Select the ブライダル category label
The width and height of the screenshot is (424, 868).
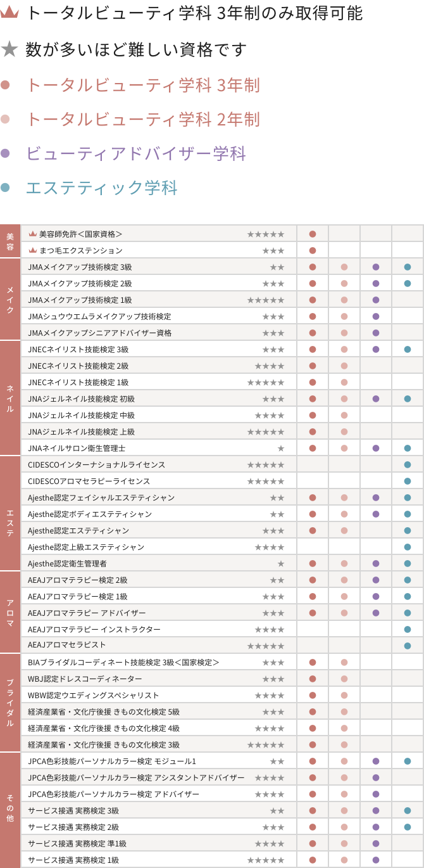pos(10,703)
